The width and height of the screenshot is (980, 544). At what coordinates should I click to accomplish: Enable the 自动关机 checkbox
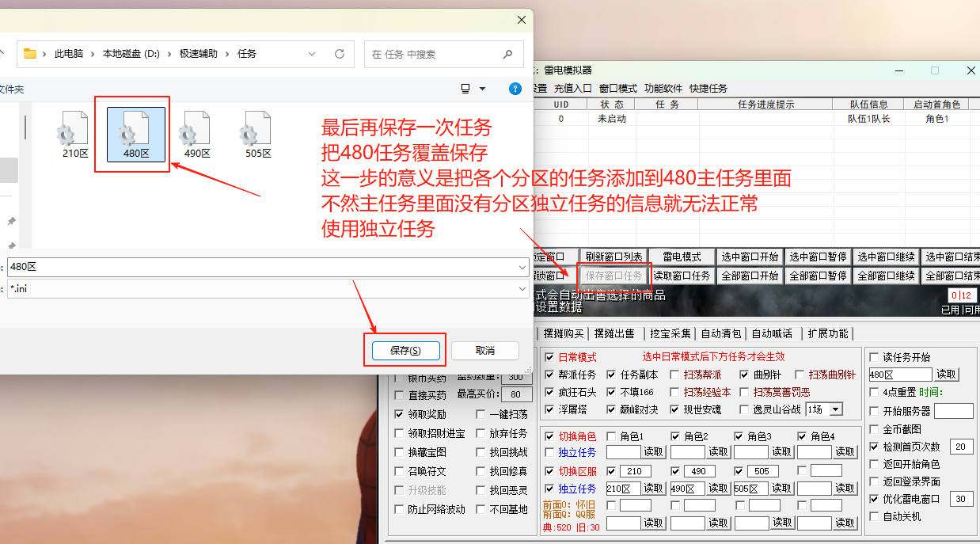[x=874, y=516]
